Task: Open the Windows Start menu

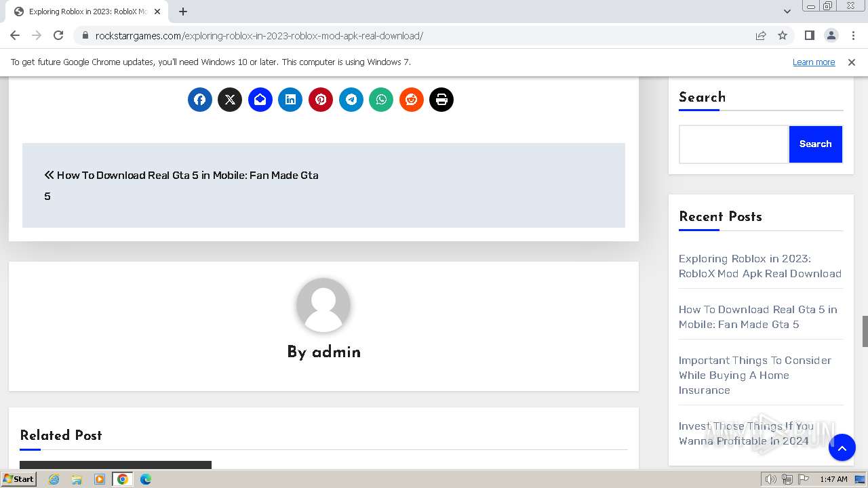Action: point(18,479)
